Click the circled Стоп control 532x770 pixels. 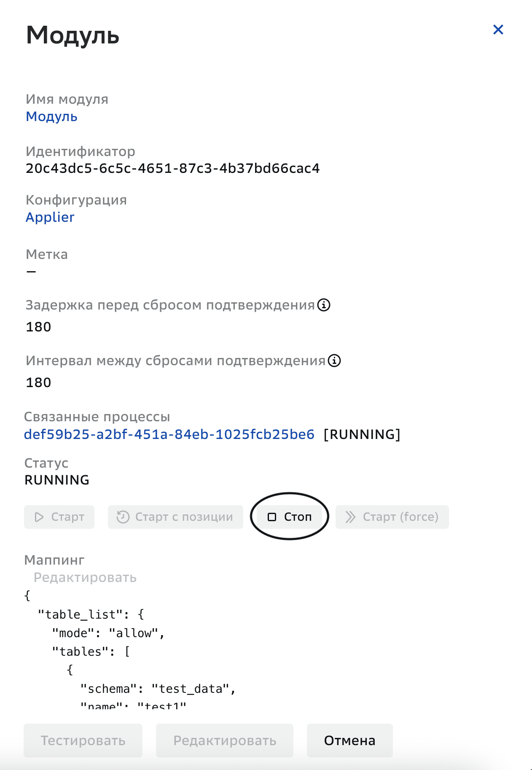pos(289,516)
